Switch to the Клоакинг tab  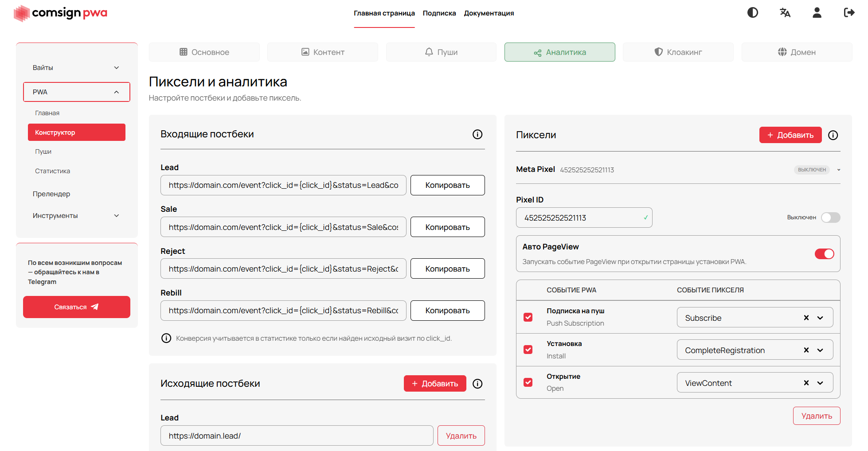tap(678, 52)
